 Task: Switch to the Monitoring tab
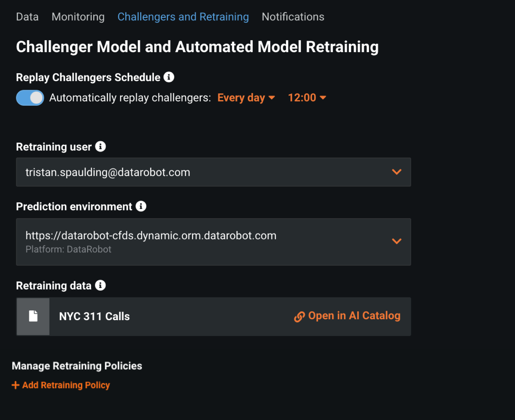(78, 17)
